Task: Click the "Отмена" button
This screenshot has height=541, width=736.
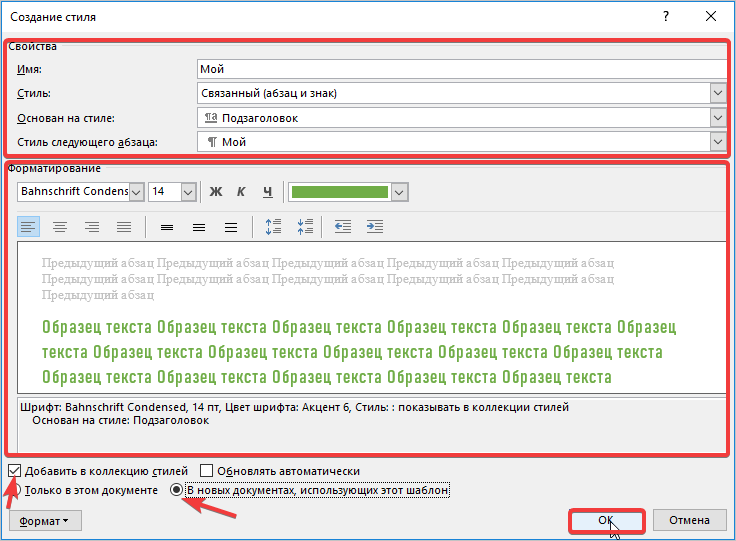Action: tap(689, 520)
